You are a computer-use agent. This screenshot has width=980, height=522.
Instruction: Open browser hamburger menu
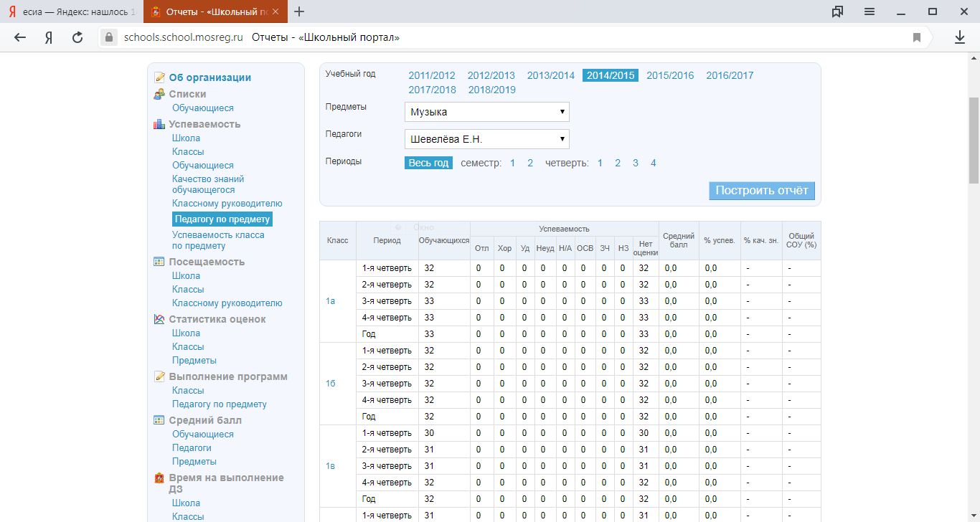(x=870, y=11)
